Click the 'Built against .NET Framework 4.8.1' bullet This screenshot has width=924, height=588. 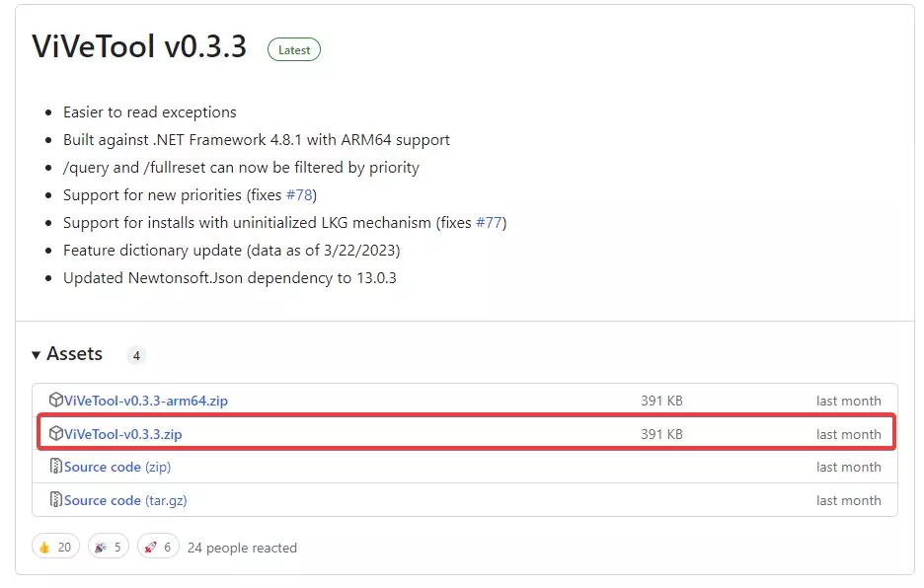pyautogui.click(x=257, y=140)
